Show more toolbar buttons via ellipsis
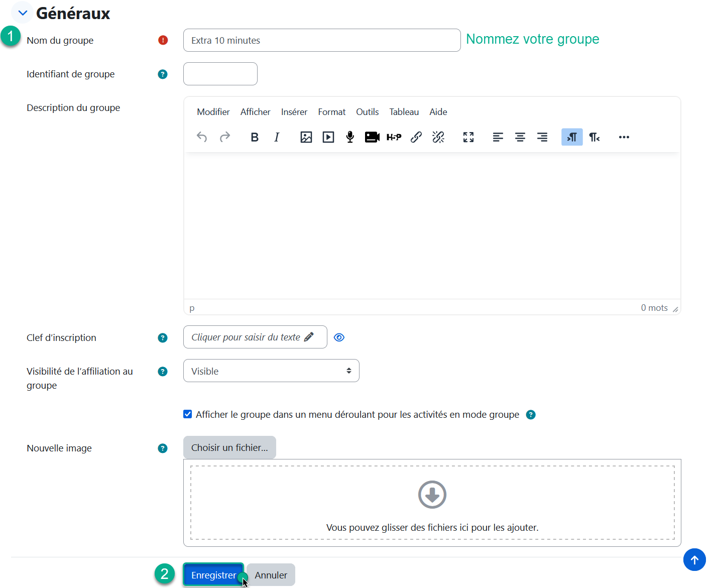Viewport: 713px width, 588px height. point(624,137)
